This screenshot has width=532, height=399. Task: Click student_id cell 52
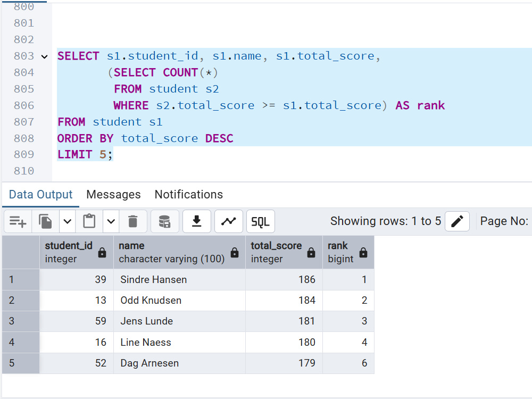coord(76,363)
